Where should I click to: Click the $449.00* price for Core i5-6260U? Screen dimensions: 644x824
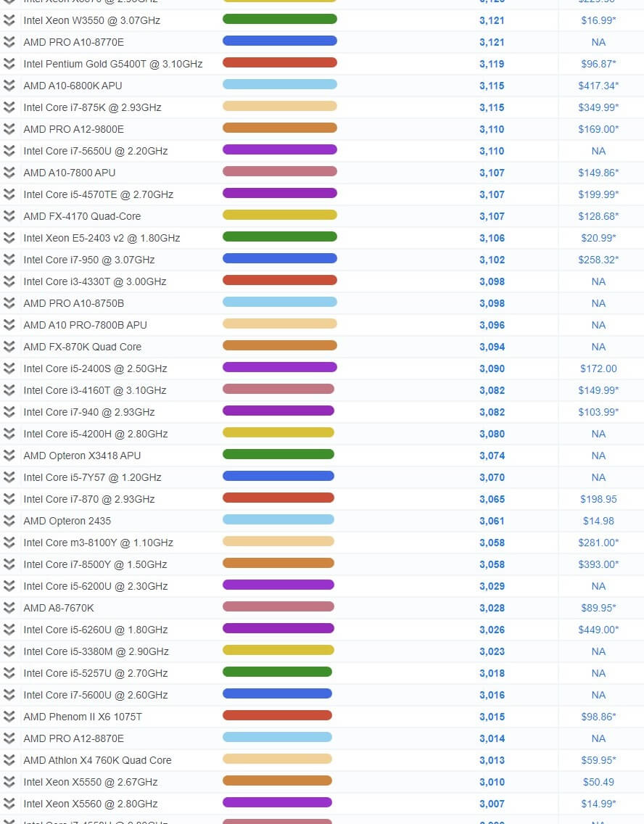click(598, 630)
